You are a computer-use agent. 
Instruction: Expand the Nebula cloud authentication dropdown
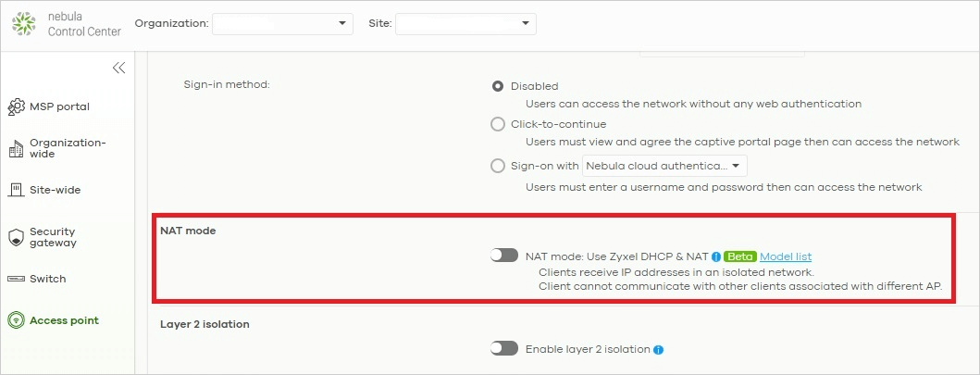click(664, 166)
